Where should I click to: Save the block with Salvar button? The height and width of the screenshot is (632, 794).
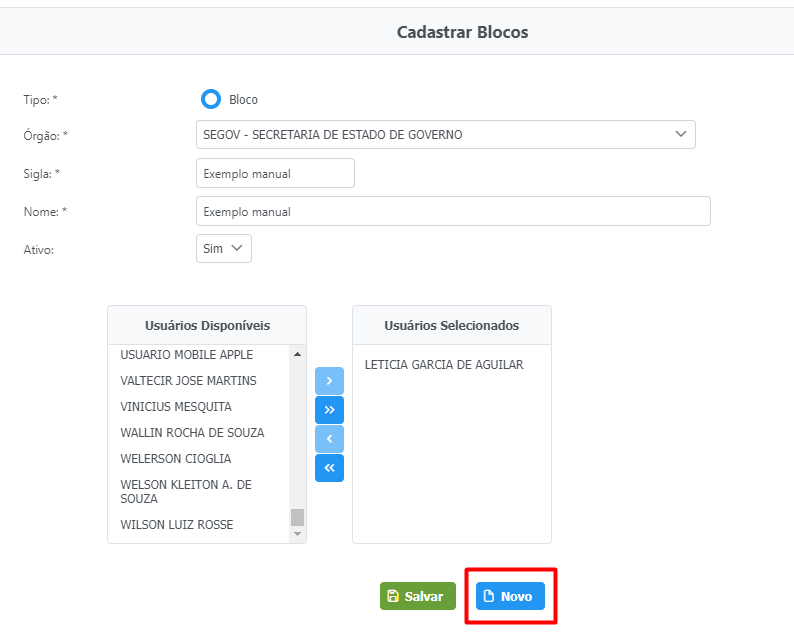click(x=418, y=596)
